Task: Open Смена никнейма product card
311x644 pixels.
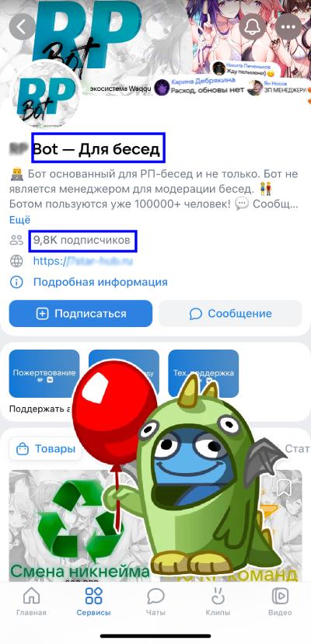Action: [80, 526]
